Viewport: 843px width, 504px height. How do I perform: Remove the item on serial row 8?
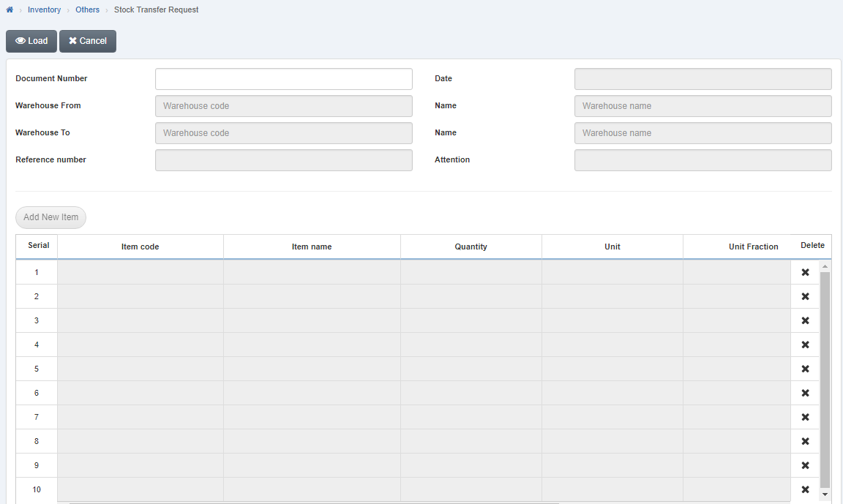(x=805, y=441)
